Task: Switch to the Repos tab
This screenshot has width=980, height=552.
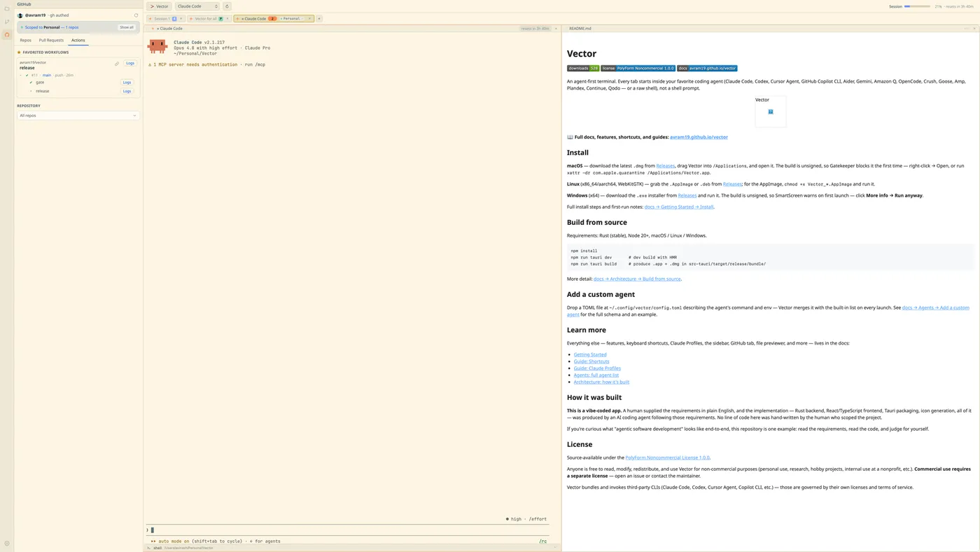Action: (26, 40)
